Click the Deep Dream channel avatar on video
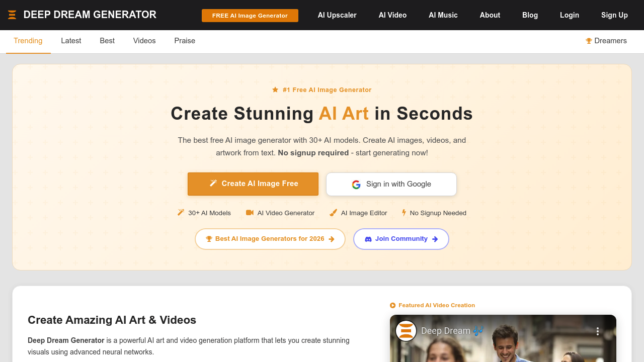Image resolution: width=644 pixels, height=362 pixels. 406,331
